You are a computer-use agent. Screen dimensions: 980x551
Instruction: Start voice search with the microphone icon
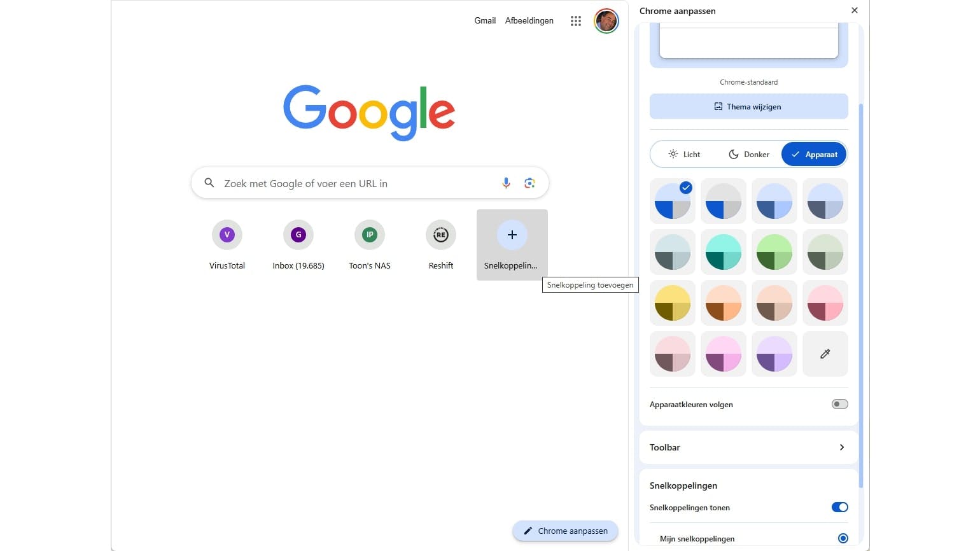pyautogui.click(x=506, y=183)
